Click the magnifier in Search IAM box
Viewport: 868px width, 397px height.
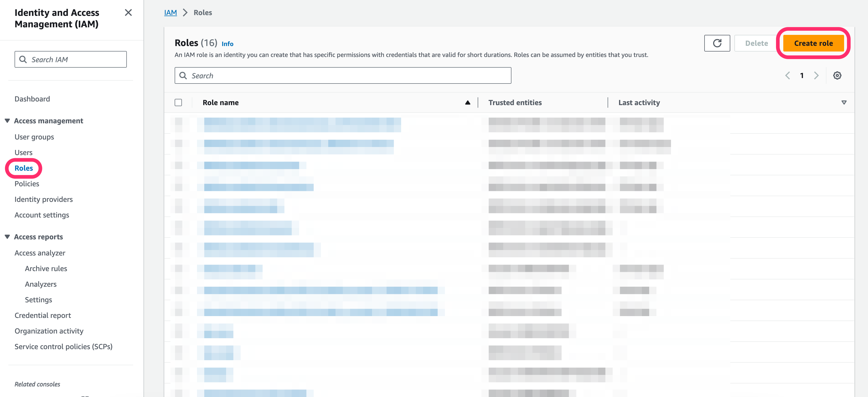pyautogui.click(x=23, y=59)
